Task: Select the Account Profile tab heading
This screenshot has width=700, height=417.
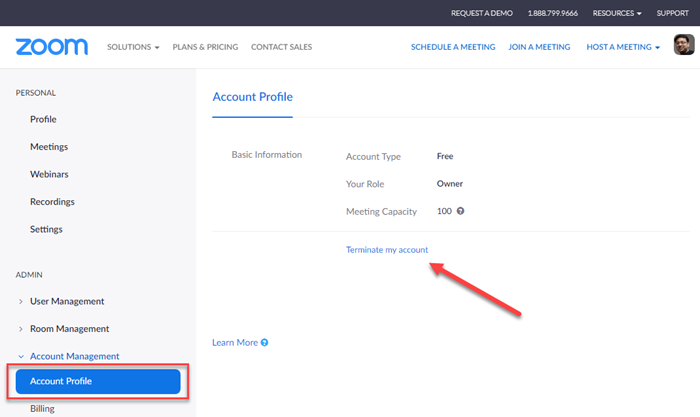Action: 253,97
